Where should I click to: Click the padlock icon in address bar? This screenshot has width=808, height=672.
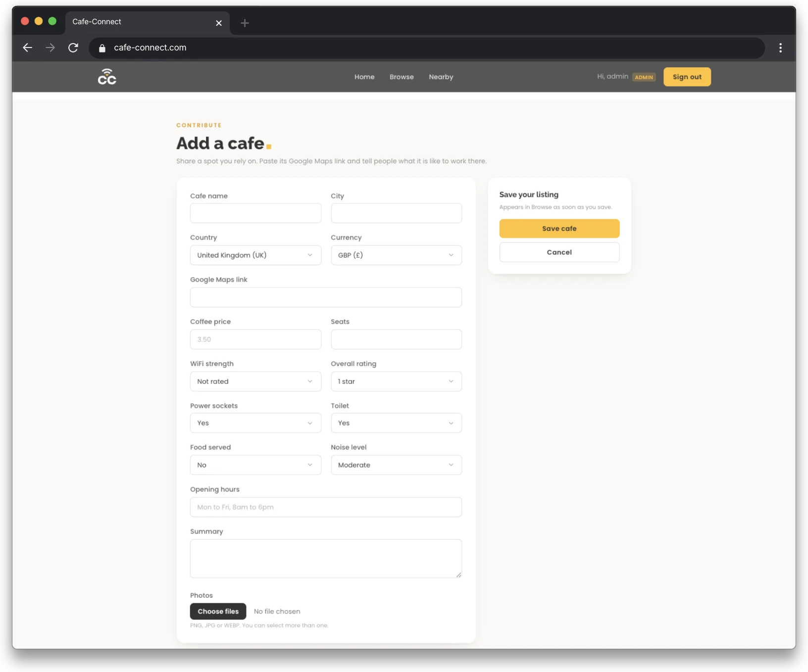coord(102,48)
